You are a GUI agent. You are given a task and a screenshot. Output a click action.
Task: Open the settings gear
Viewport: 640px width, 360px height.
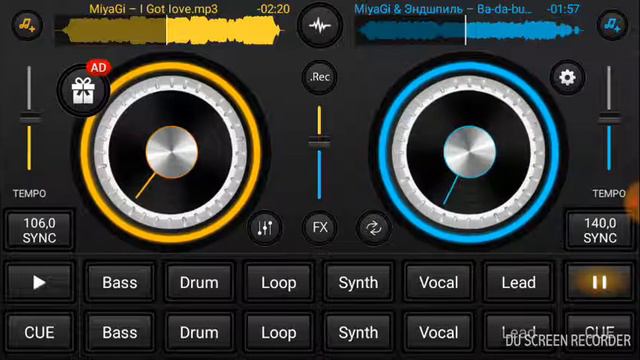tap(567, 77)
